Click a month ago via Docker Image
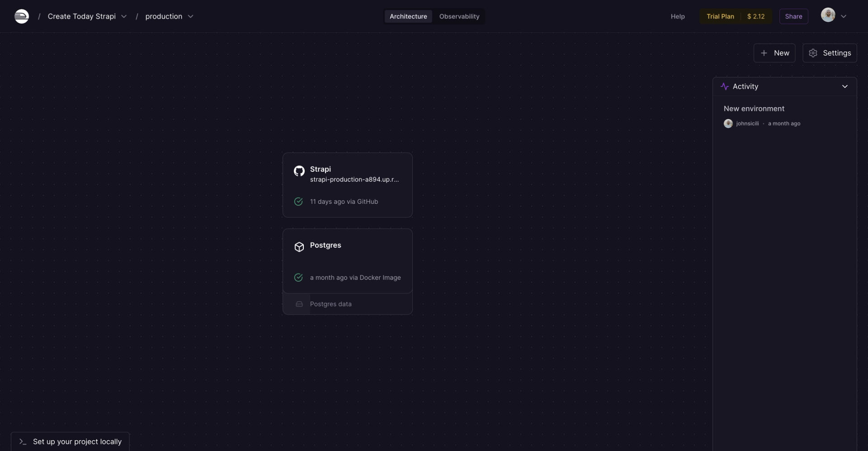Viewport: 868px width, 451px height. click(355, 278)
